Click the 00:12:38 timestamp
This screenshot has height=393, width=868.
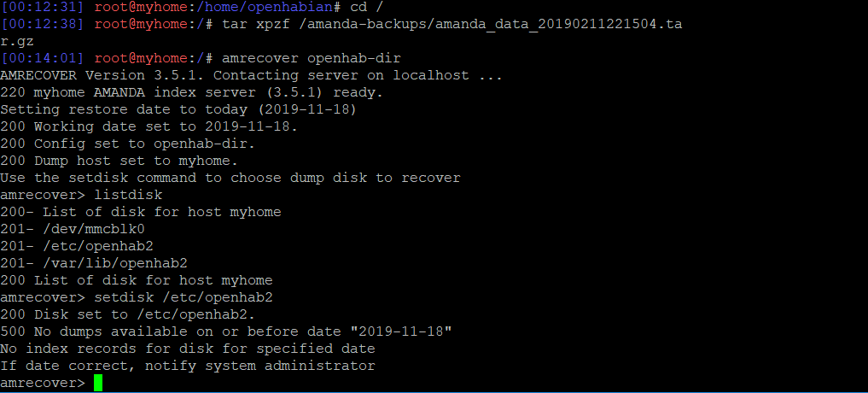pos(43,24)
